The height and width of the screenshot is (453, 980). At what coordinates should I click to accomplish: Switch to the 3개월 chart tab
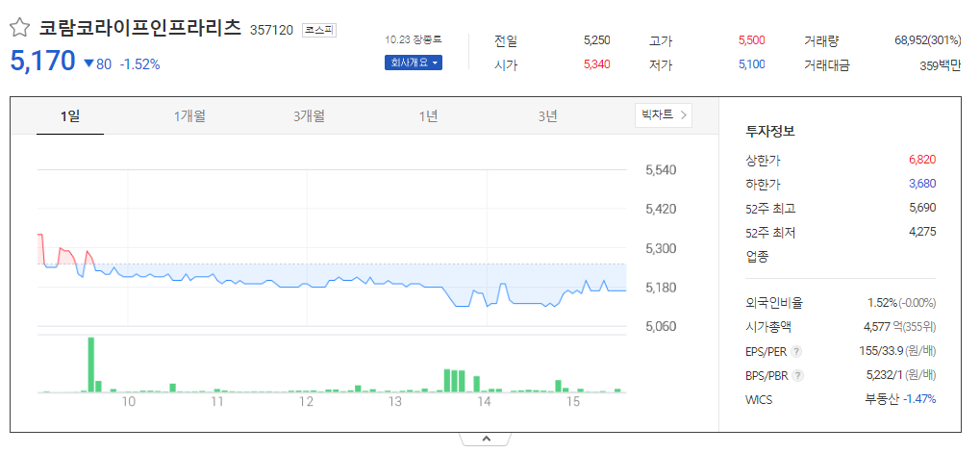coord(309,115)
